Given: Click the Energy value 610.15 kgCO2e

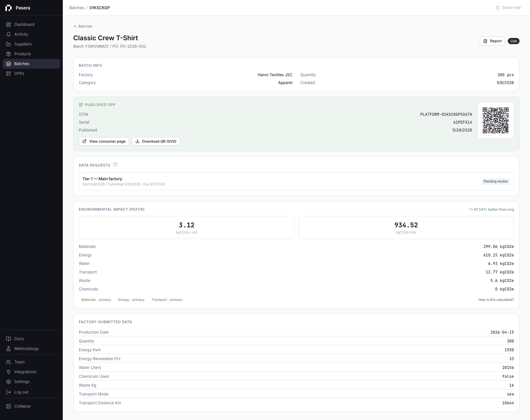Looking at the screenshot, I should coord(499,255).
